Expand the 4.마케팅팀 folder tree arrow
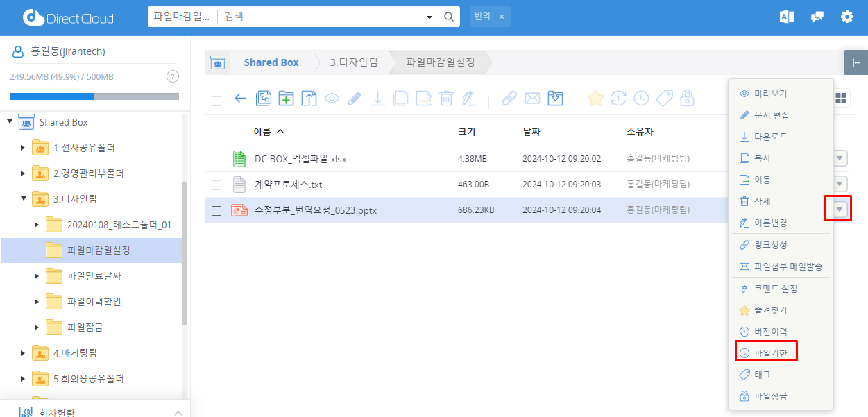Viewport: 868px width, 417px height. pyautogui.click(x=23, y=354)
